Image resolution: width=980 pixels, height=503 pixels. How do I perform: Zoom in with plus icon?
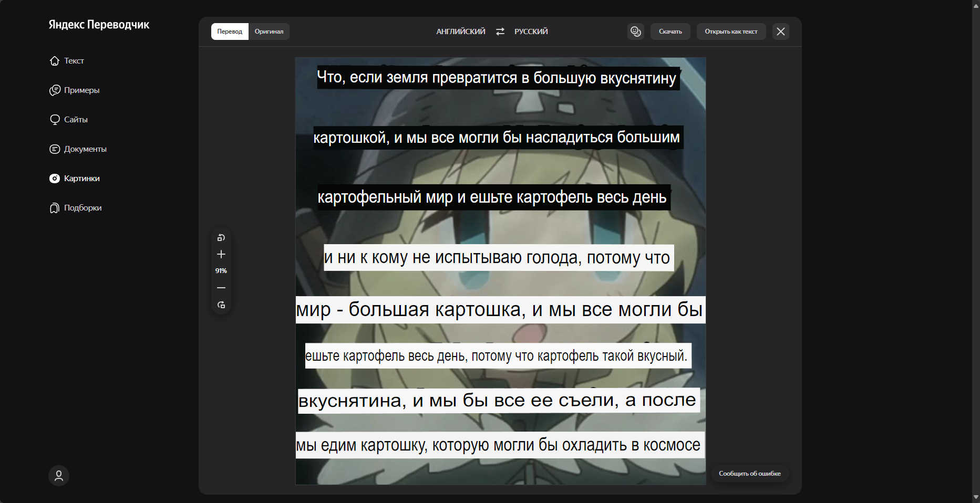point(221,254)
